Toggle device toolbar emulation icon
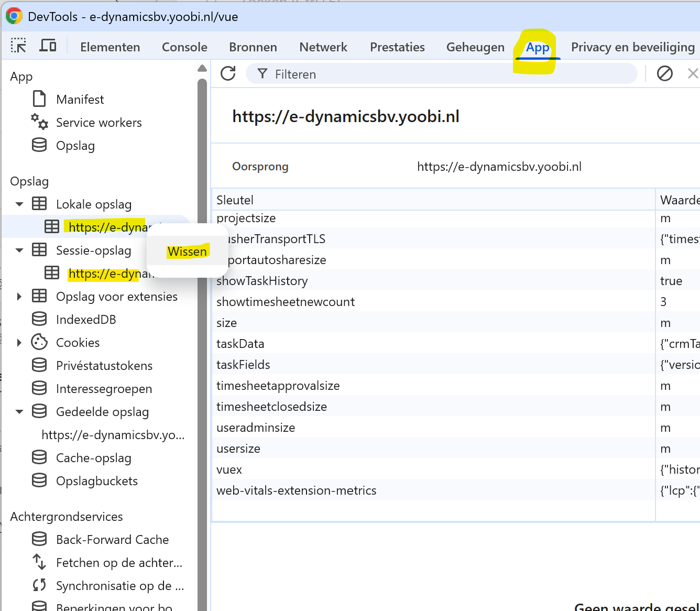 tap(48, 46)
